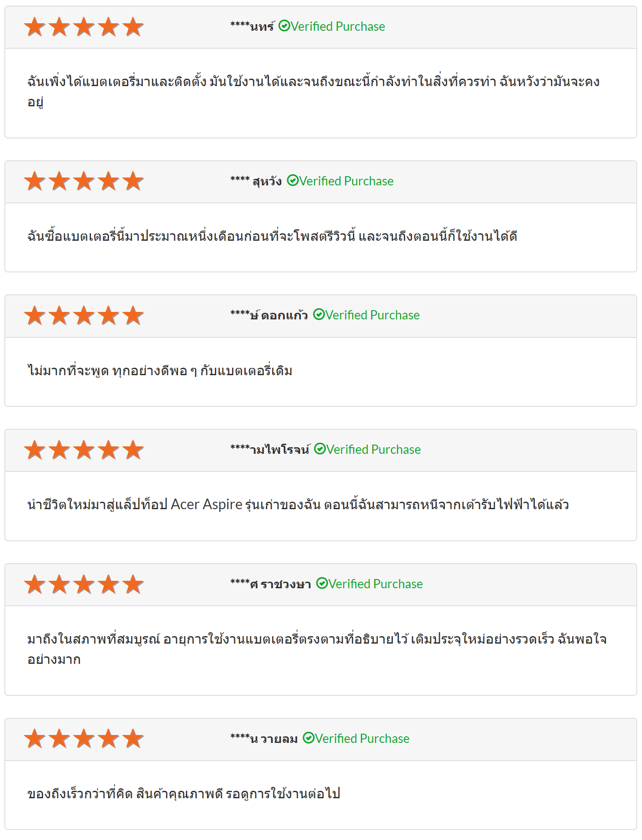The width and height of the screenshot is (642, 840).
Task: Click the reviewer name ****ศ ราชวงษา
Action: pos(271,584)
